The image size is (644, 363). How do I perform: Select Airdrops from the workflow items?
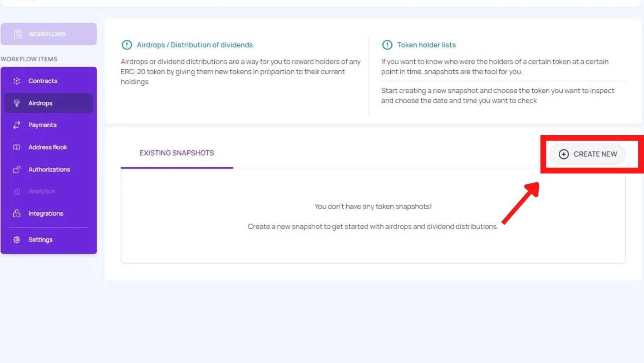tap(40, 103)
